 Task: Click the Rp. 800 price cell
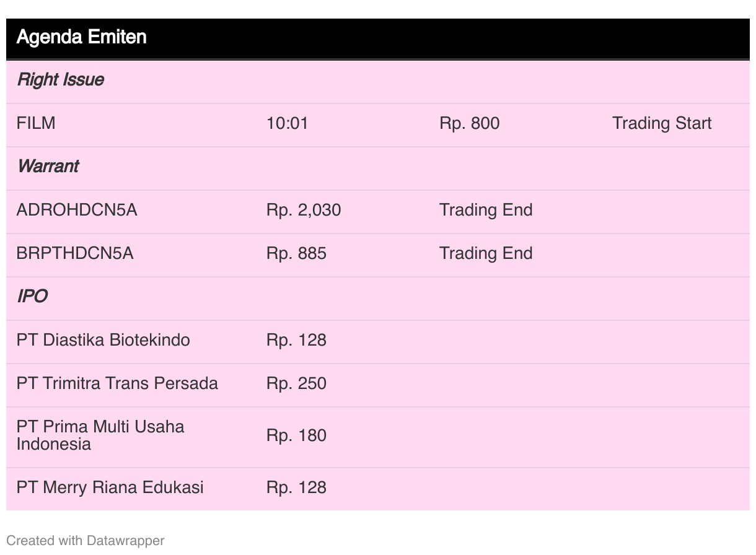click(x=469, y=123)
